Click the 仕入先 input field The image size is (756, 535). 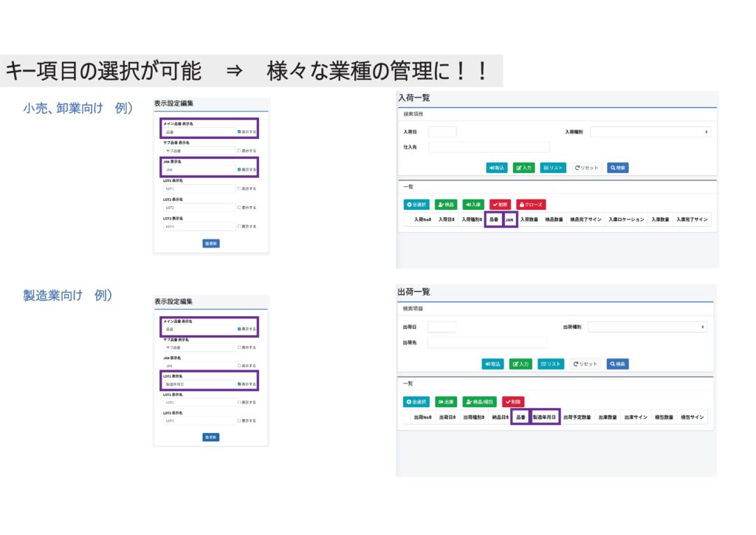click(489, 147)
